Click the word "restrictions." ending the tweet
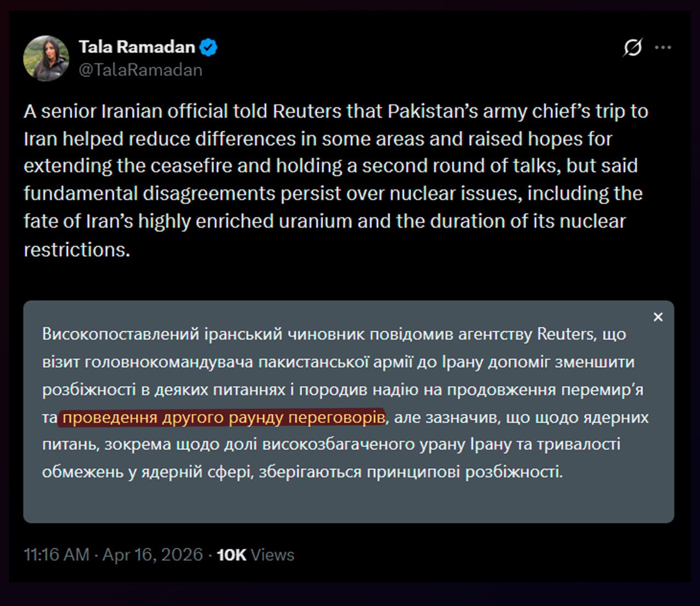Viewport: 700px width, 606px height. pyautogui.click(x=77, y=250)
